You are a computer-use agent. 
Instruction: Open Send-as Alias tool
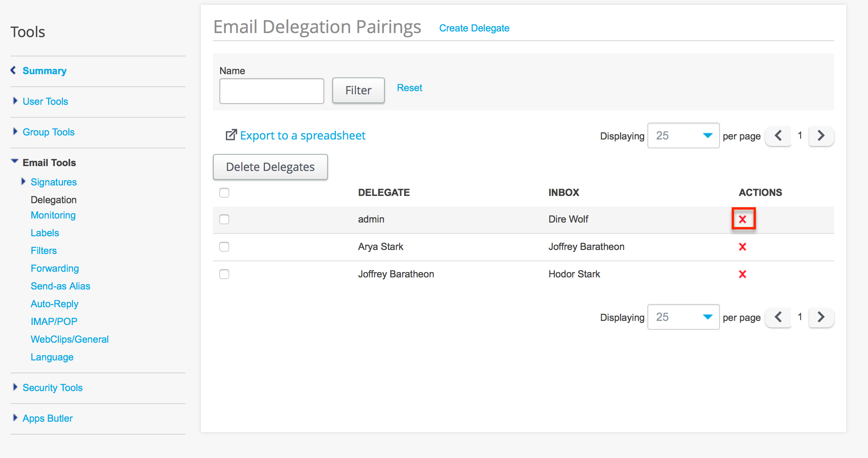coord(61,286)
